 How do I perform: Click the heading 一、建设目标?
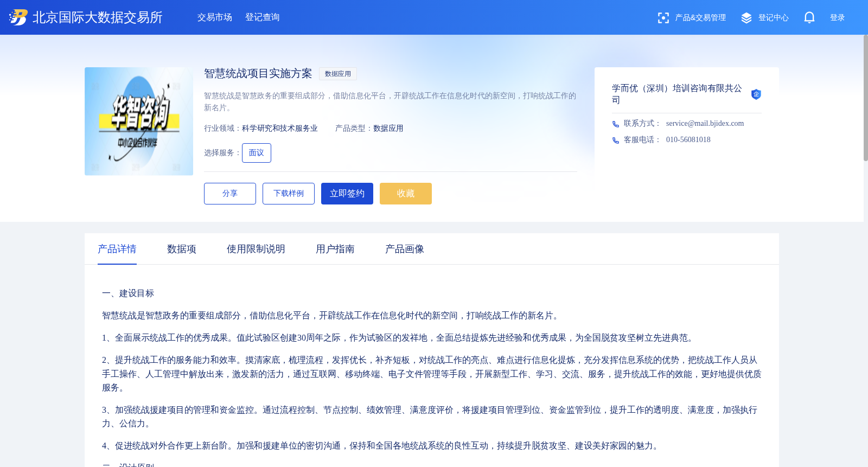(128, 293)
